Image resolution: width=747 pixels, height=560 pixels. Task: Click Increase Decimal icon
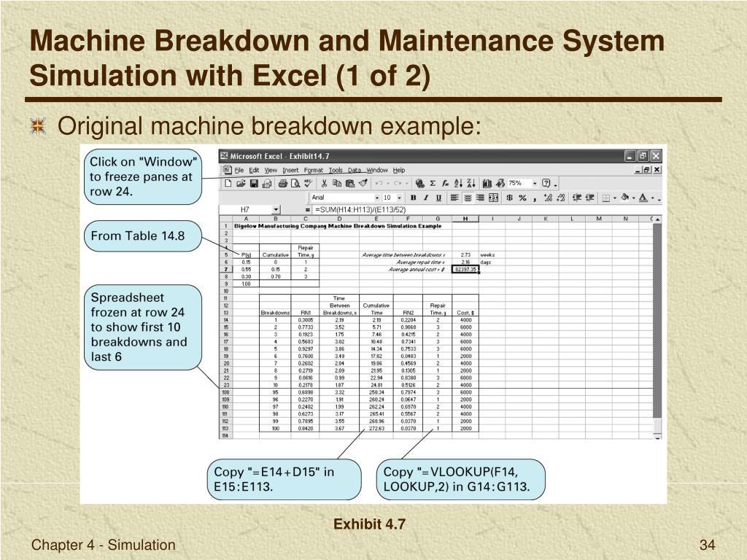click(549, 198)
